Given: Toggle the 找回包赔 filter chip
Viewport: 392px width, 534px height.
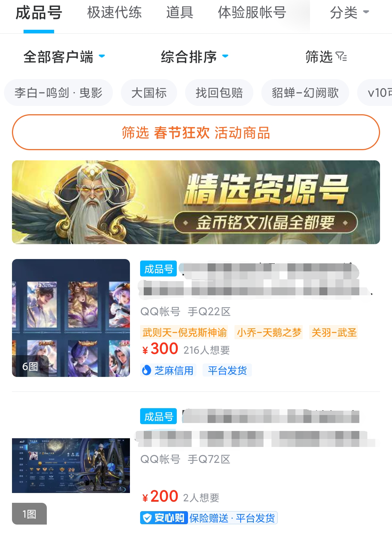Looking at the screenshot, I should tap(219, 93).
